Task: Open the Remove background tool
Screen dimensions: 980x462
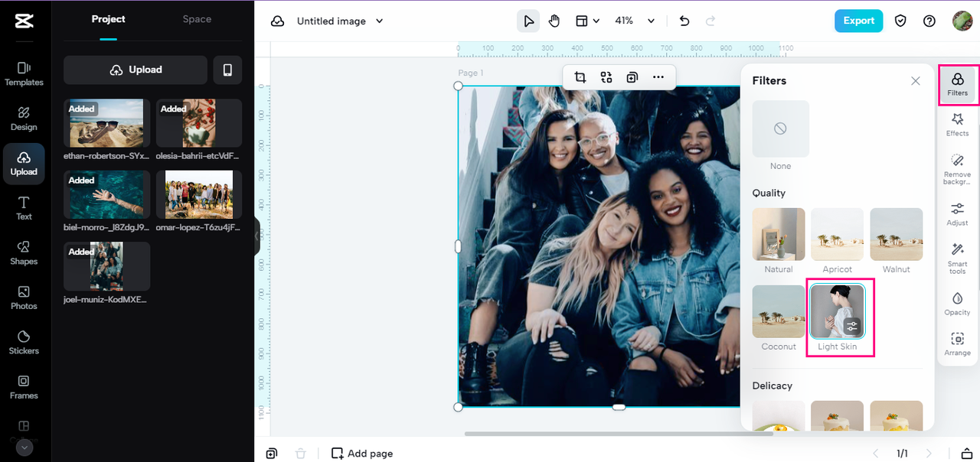Action: (x=958, y=169)
